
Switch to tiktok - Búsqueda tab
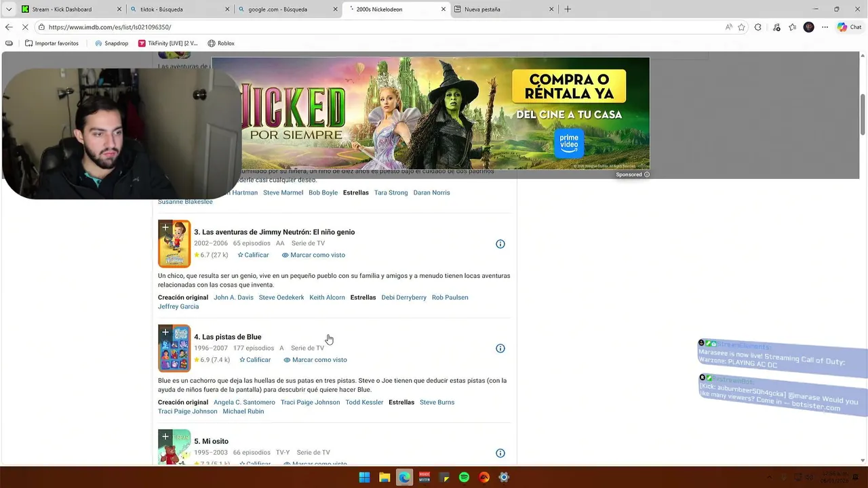[x=180, y=9]
